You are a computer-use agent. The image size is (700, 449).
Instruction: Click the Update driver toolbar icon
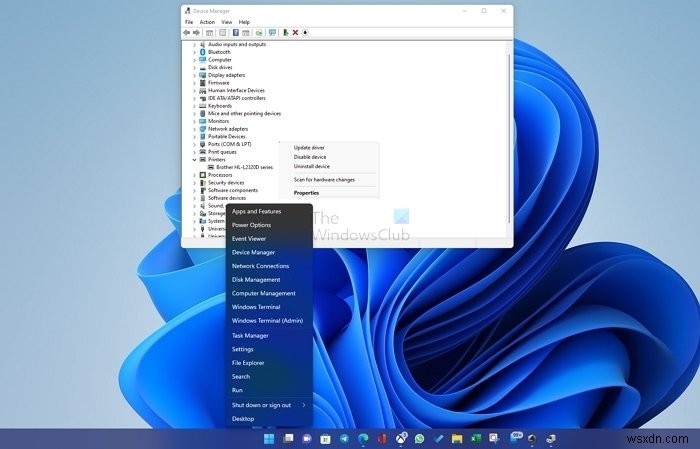(285, 32)
